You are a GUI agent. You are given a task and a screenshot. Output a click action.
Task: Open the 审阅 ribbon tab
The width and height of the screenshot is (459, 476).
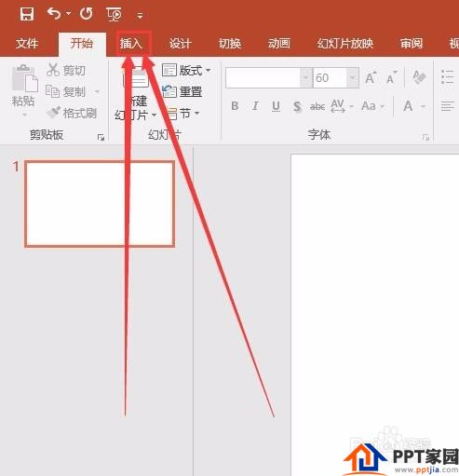412,44
